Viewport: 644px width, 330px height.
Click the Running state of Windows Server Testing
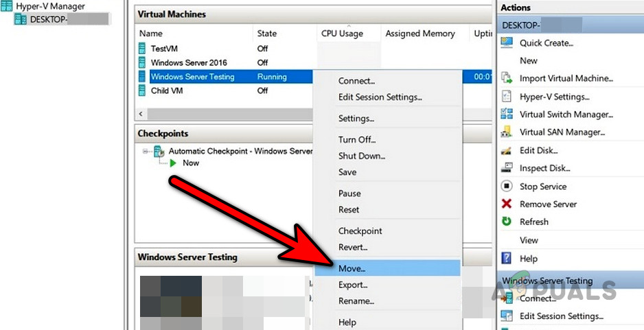click(272, 77)
